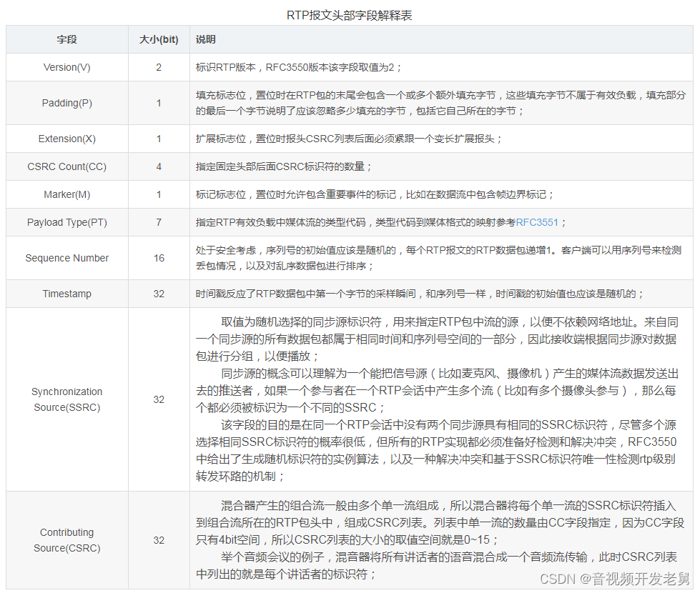
Task: Click the paragraph starting 举个音频会议的例子
Action: (x=437, y=566)
